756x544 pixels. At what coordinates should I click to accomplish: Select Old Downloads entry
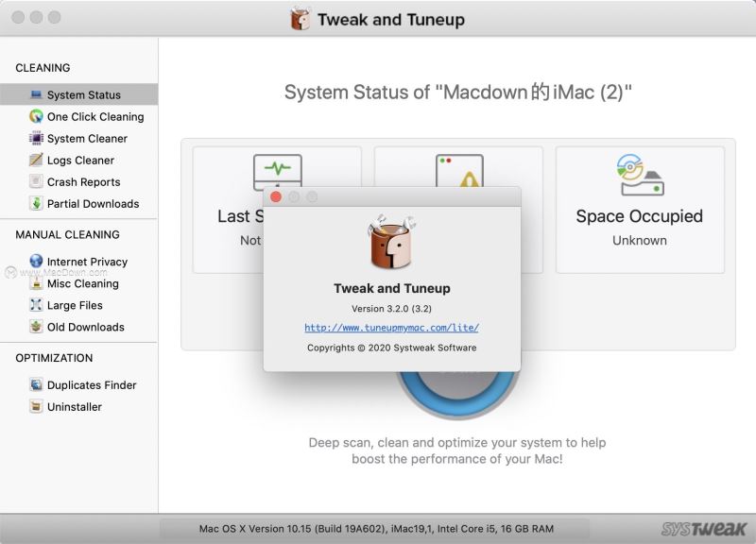(x=78, y=327)
